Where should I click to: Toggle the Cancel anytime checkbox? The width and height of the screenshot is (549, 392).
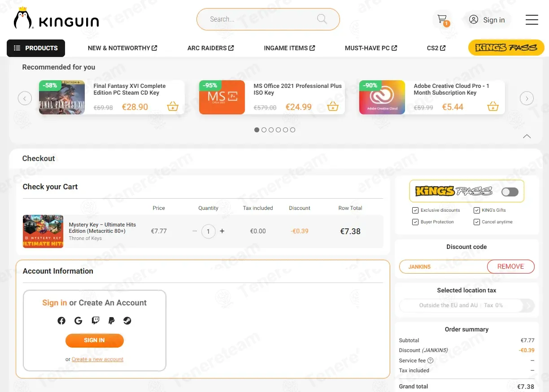click(x=477, y=222)
